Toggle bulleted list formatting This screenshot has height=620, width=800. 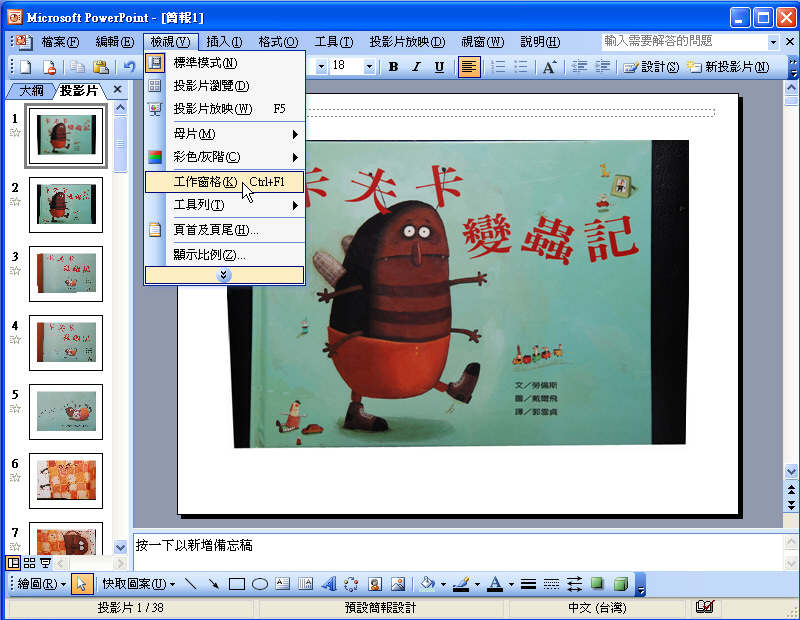pyautogui.click(x=520, y=67)
